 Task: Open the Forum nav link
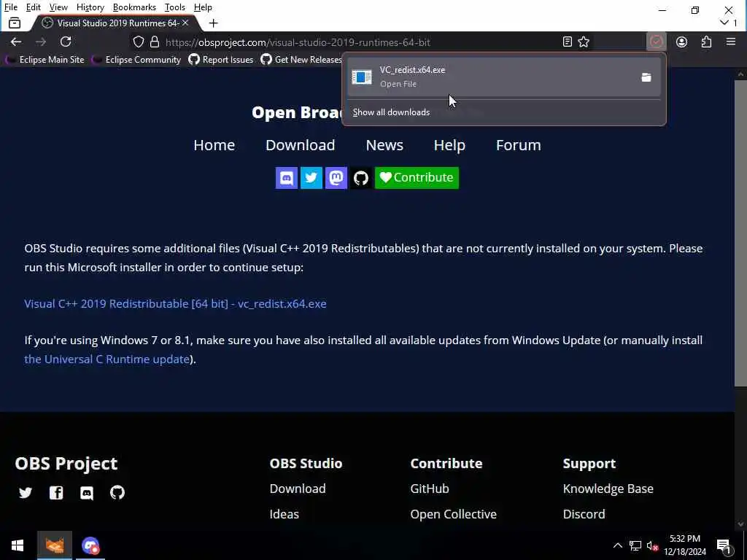[519, 145]
